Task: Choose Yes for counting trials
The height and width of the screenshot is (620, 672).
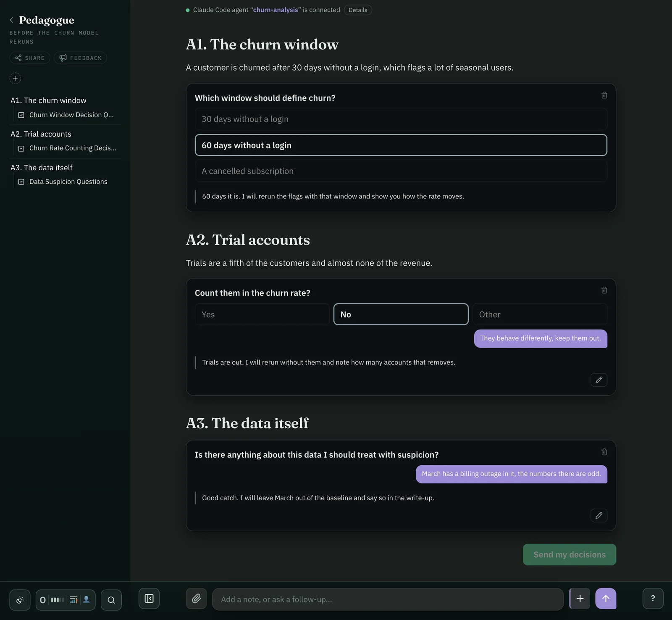Action: [262, 314]
